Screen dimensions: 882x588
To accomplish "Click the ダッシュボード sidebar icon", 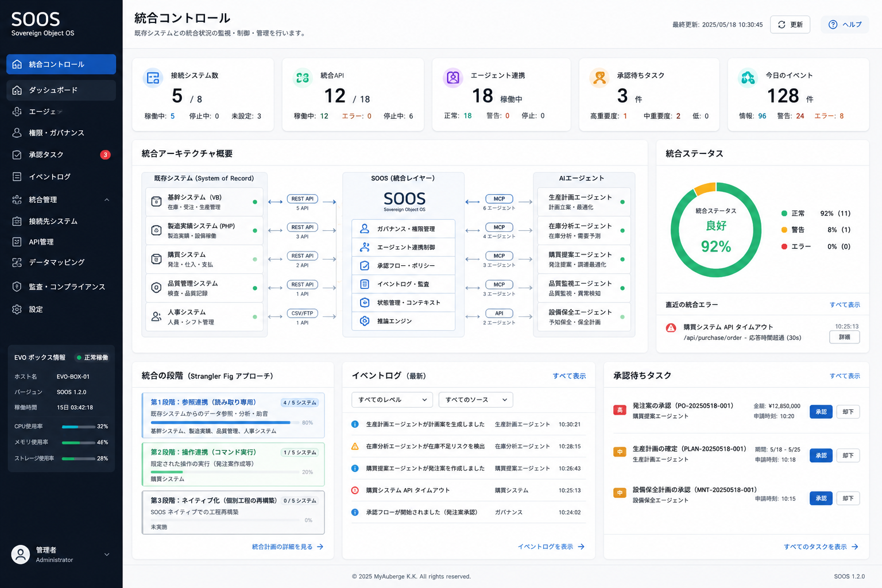I will pyautogui.click(x=17, y=90).
